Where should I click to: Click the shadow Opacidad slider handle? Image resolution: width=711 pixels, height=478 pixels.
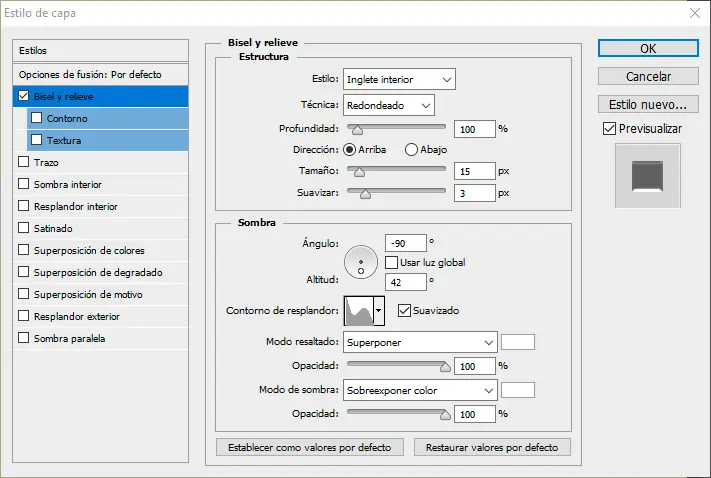pyautogui.click(x=445, y=415)
